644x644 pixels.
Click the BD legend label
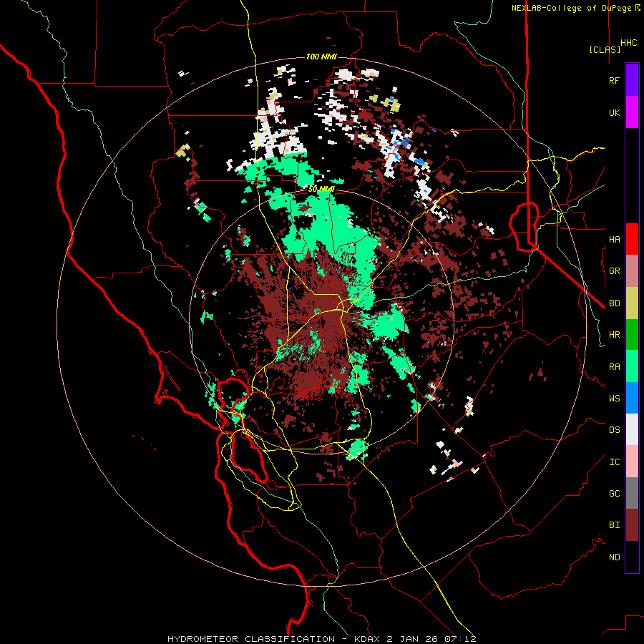(614, 303)
